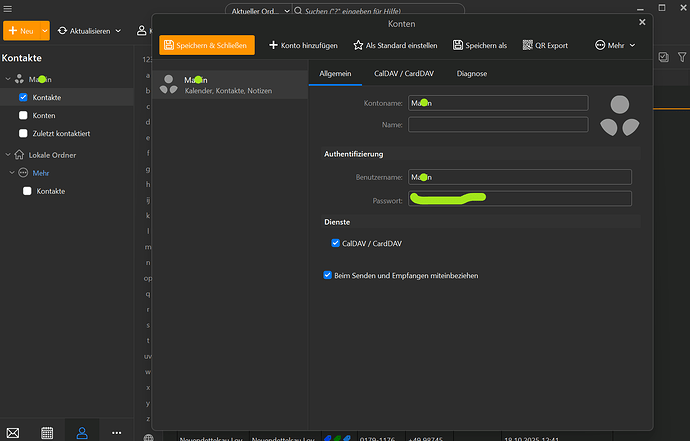Open calendar view from bottom navigation
This screenshot has width=690, height=441.
(47, 432)
